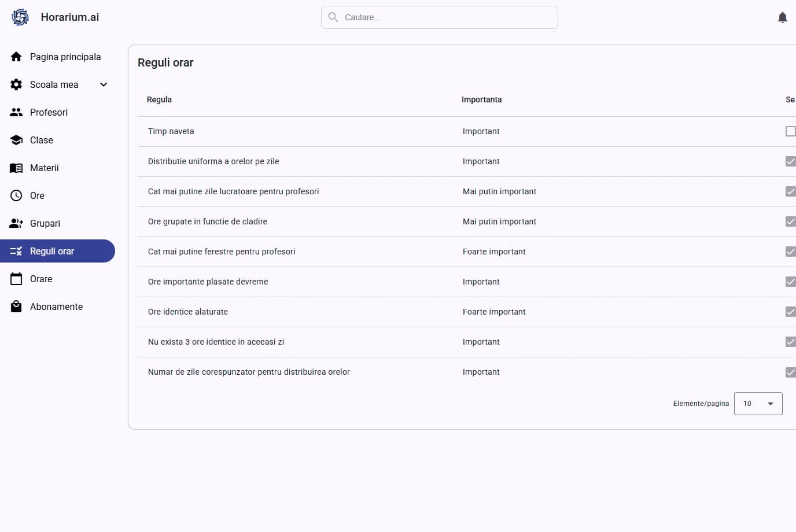This screenshot has width=796, height=532.
Task: Open notifications bell icon
Action: pos(782,17)
